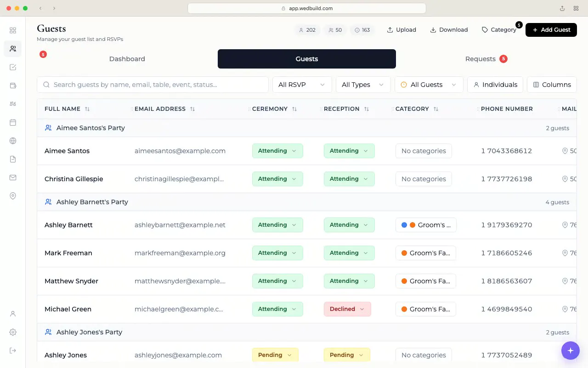Click the logout arrow icon in sidebar
The height and width of the screenshot is (368, 588).
tap(13, 351)
